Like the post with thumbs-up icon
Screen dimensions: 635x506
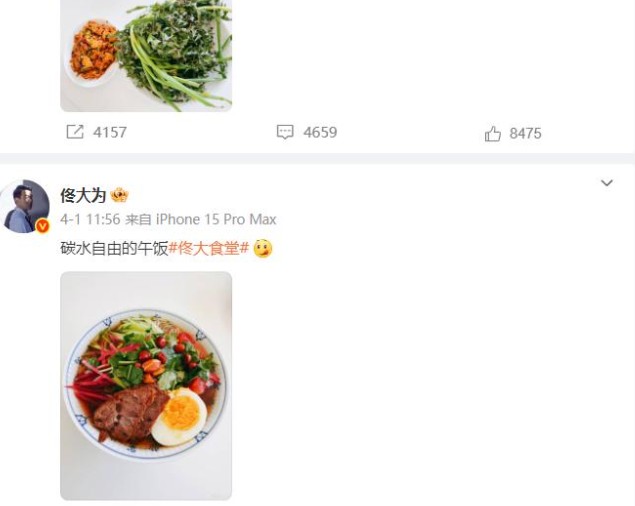[493, 134]
